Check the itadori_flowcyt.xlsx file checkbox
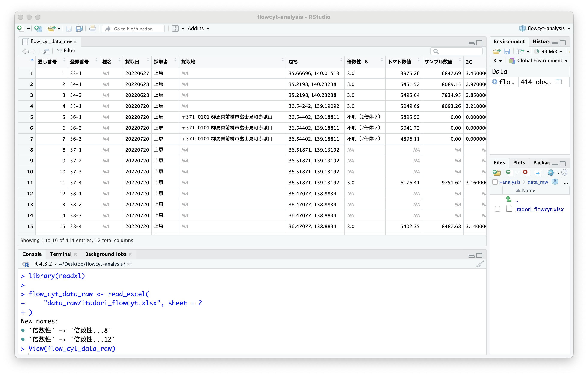 [498, 209]
